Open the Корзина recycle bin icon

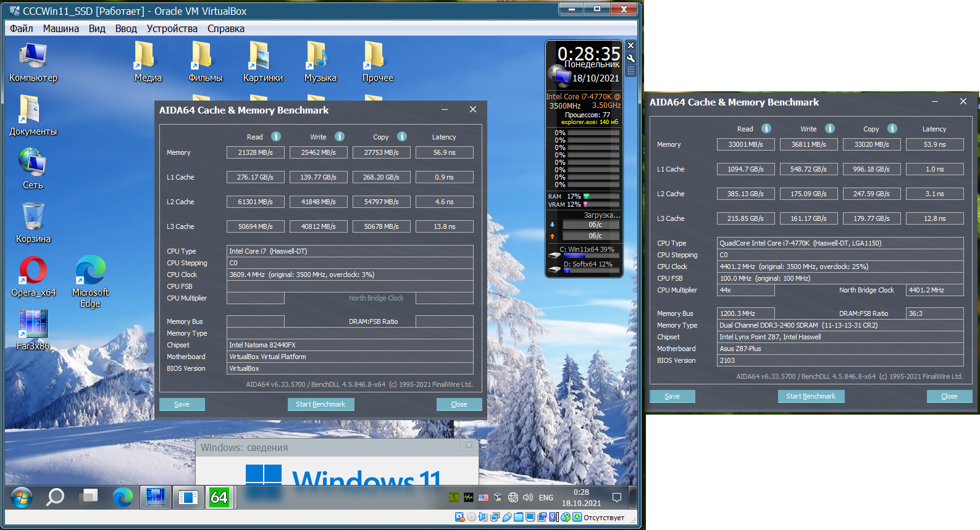[x=33, y=218]
